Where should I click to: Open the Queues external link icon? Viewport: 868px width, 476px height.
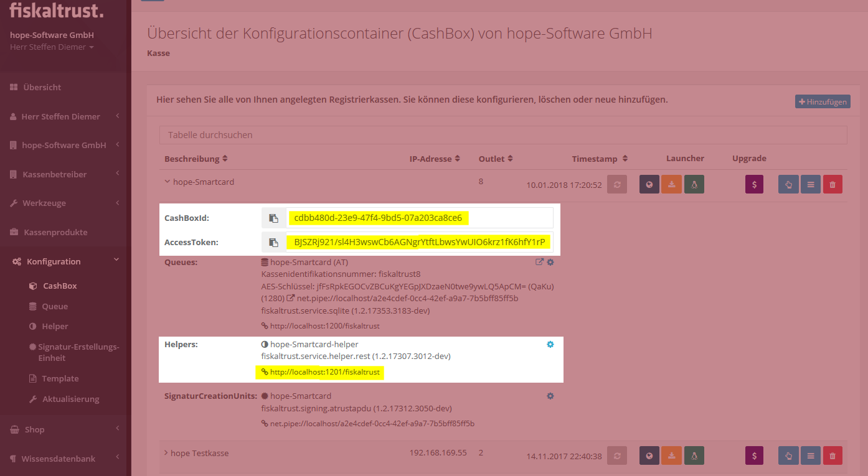click(540, 263)
